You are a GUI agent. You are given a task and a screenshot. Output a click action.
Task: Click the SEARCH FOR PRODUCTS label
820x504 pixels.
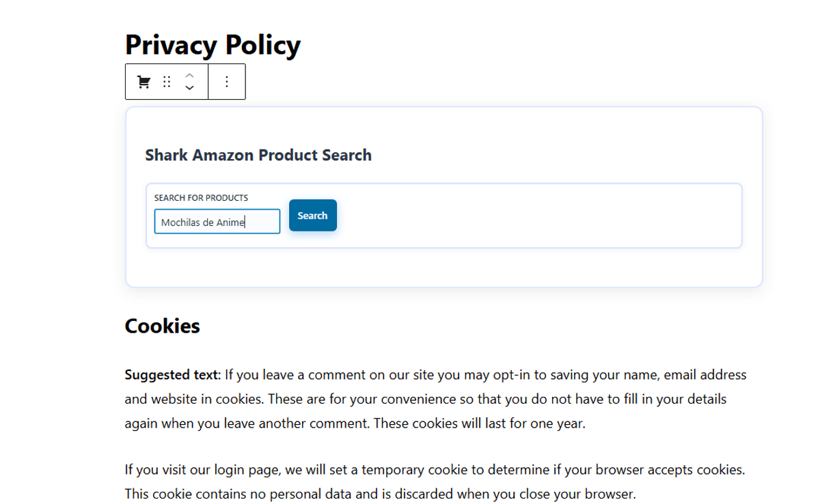point(201,198)
